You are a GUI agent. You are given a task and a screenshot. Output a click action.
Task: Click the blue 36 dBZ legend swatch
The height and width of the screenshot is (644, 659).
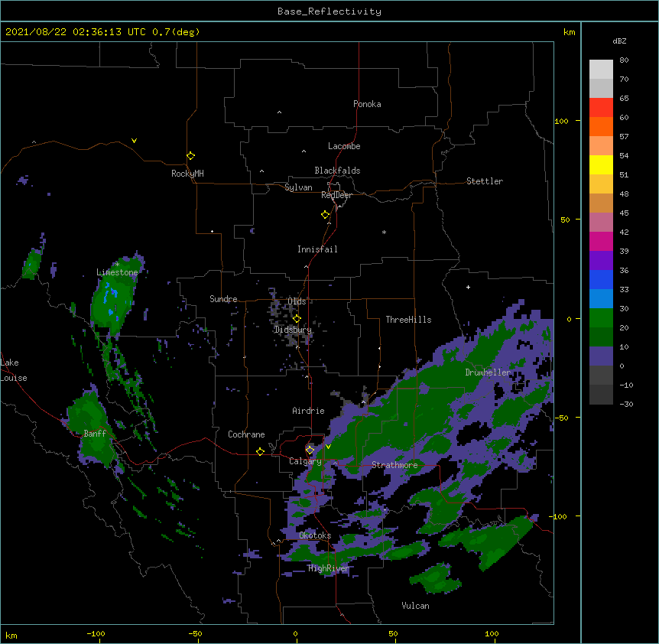tap(601, 279)
